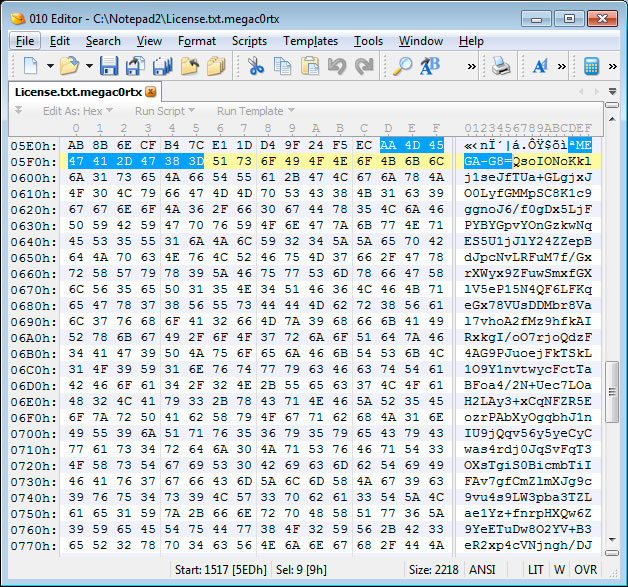The image size is (628, 587).
Task: Click the Open file folder icon
Action: pos(70,66)
